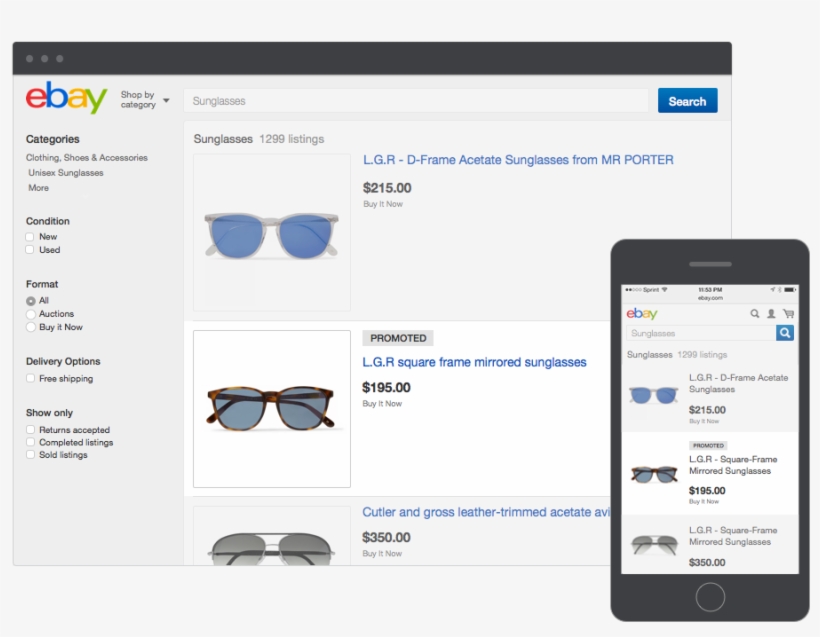Click the Wi-Fi icon in the phone status bar
Viewport: 820px width, 637px height.
tap(664, 289)
